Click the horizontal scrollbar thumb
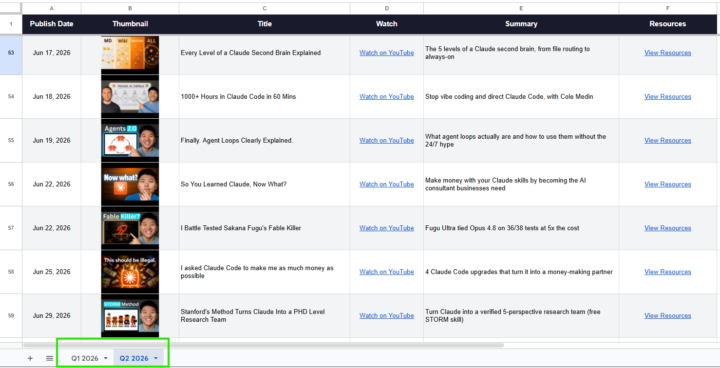720x368 pixels. [264, 345]
